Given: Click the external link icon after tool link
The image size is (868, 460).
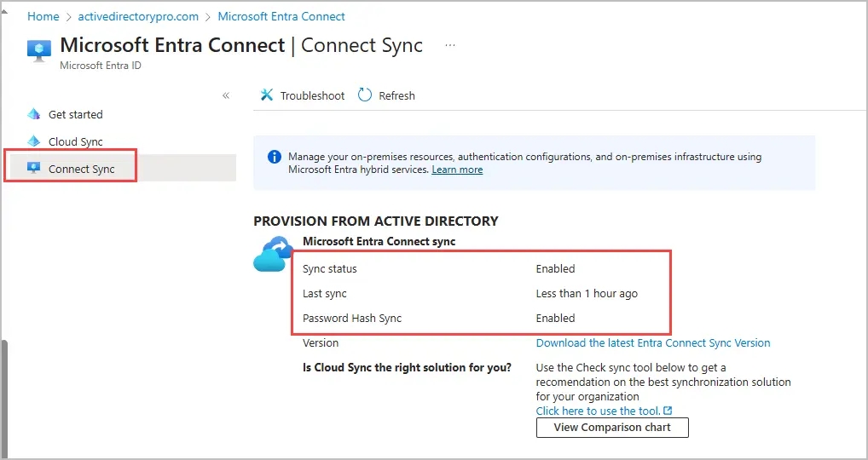Looking at the screenshot, I should tap(668, 411).
